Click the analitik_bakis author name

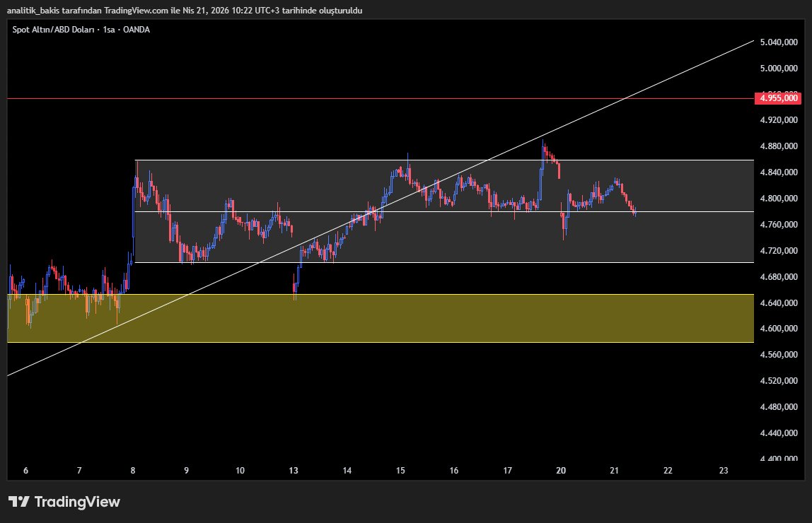pos(34,11)
